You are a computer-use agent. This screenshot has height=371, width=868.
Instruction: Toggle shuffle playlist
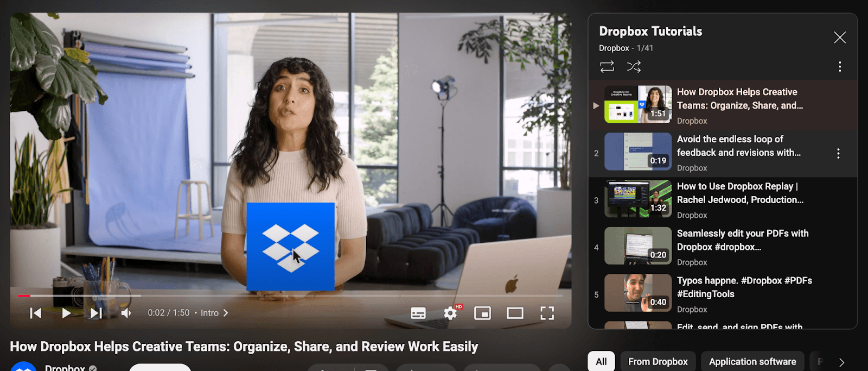tap(634, 66)
